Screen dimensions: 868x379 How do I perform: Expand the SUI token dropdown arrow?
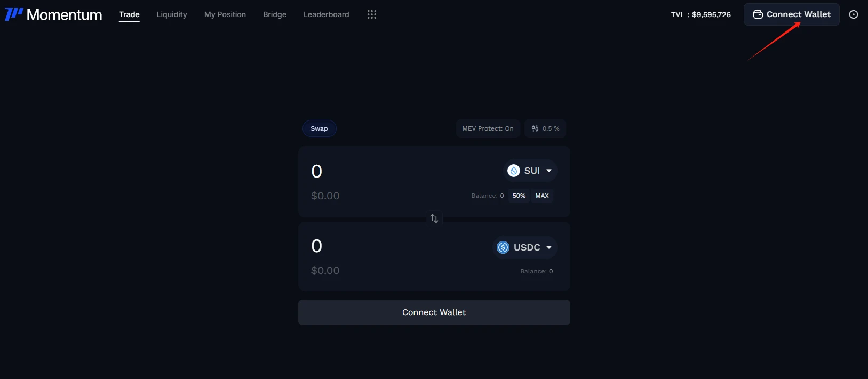coord(549,171)
